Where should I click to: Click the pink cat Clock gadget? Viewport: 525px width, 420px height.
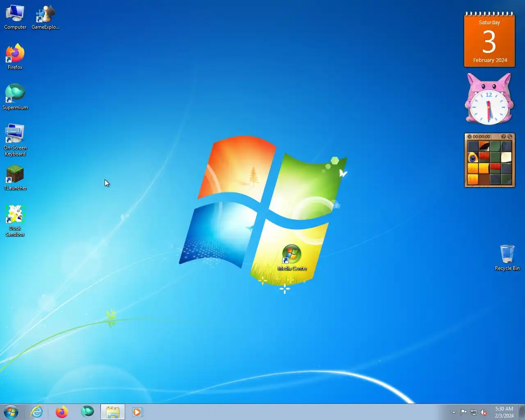pyautogui.click(x=489, y=99)
